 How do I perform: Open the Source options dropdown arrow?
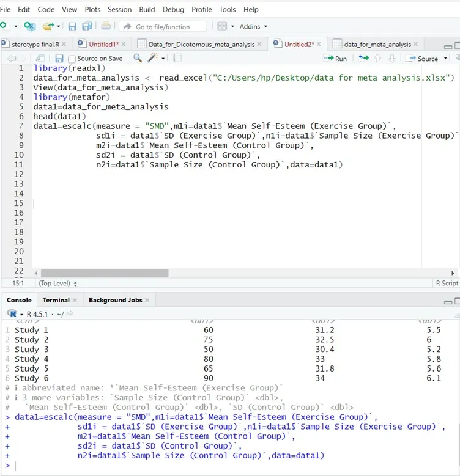(x=446, y=58)
